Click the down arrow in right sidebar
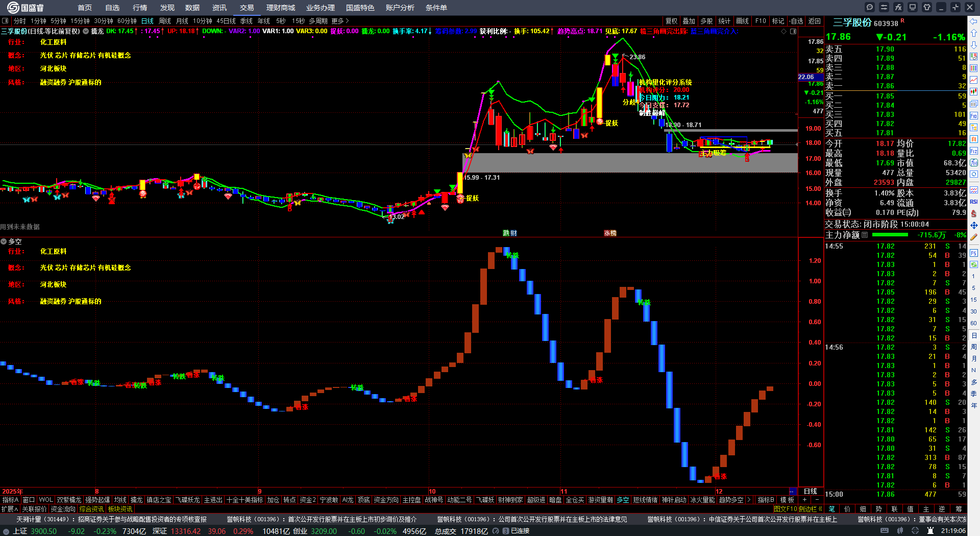Viewport: 980px width, 536px height. click(974, 45)
